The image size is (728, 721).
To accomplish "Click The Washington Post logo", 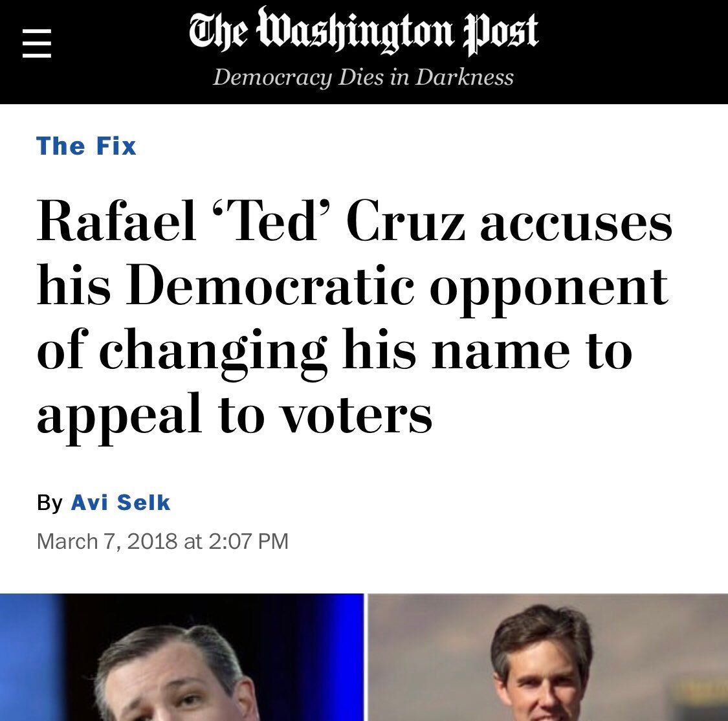I will click(364, 30).
